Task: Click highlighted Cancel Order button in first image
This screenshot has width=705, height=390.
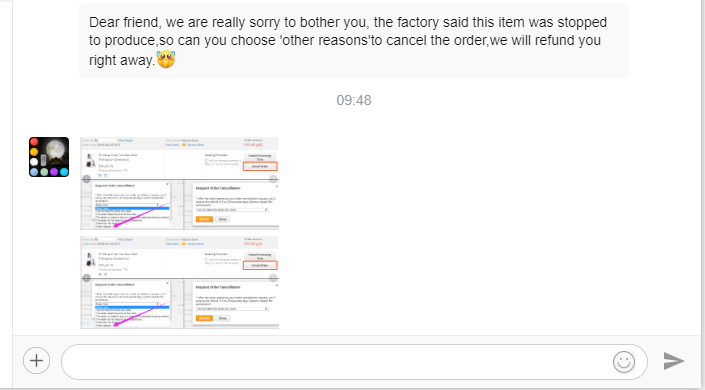Action: [260, 166]
